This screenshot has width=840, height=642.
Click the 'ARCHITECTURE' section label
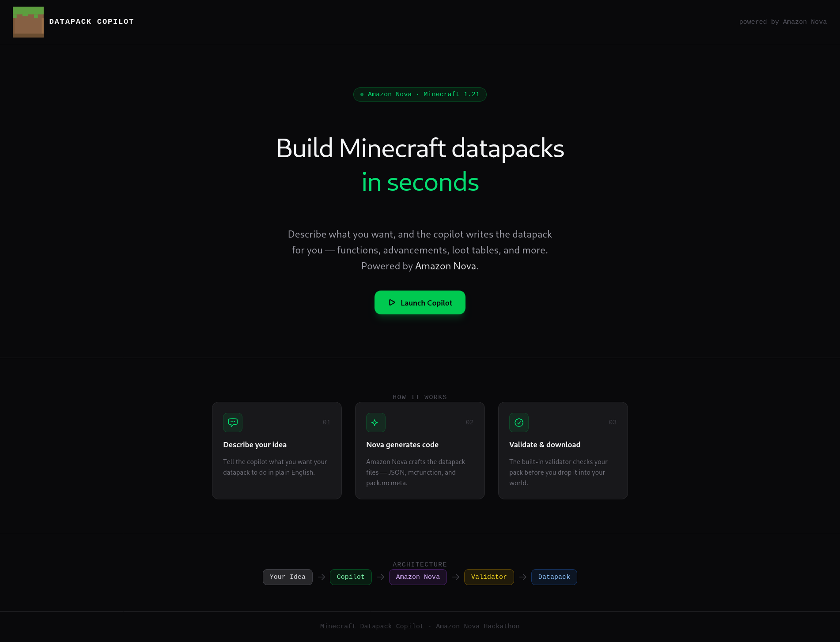(420, 565)
